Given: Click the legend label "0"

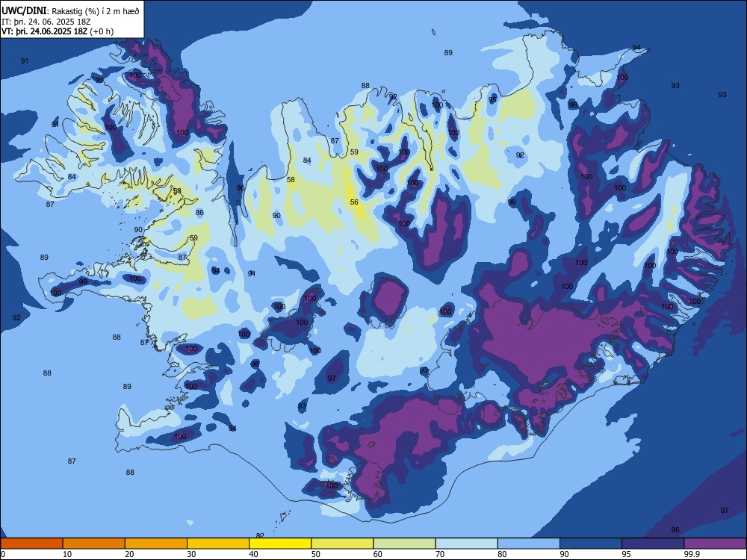Looking at the screenshot, I should (x=3, y=554).
